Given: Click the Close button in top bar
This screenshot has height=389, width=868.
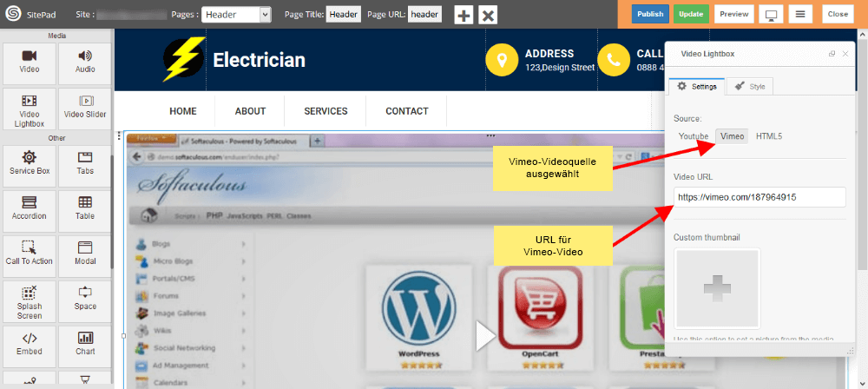Looking at the screenshot, I should (838, 15).
